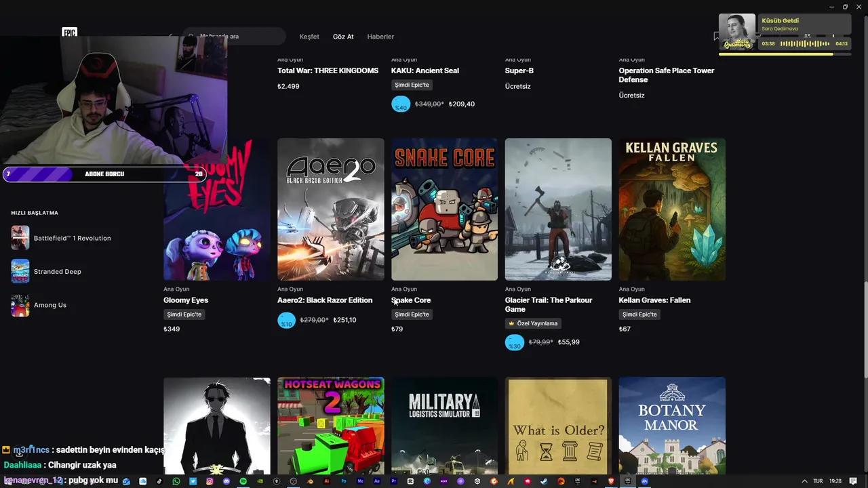Open the What is Older? cover
The image size is (868, 488).
pos(558,426)
